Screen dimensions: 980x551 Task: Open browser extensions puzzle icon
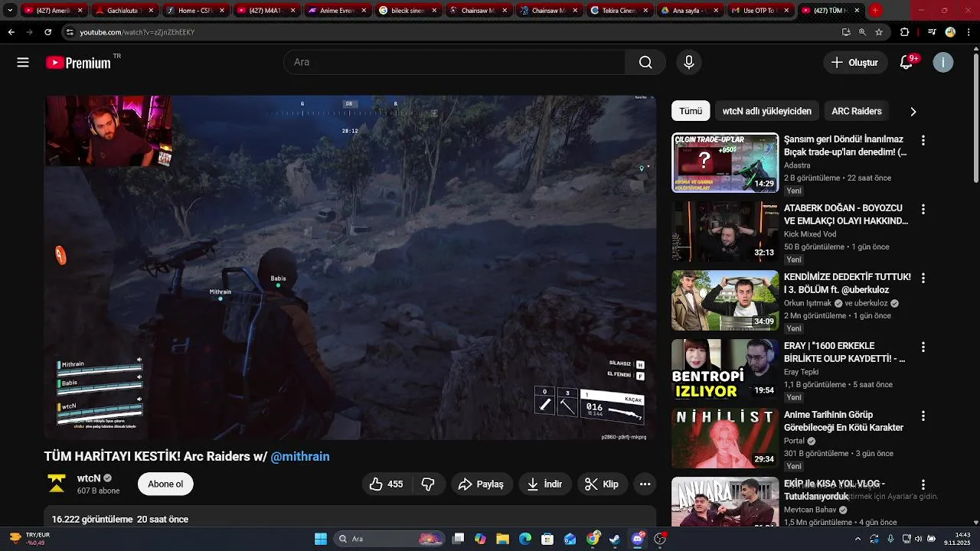[904, 32]
